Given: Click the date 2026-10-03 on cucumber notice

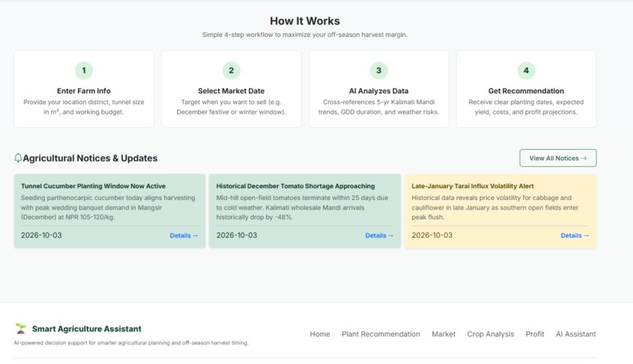Looking at the screenshot, I should 41,235.
